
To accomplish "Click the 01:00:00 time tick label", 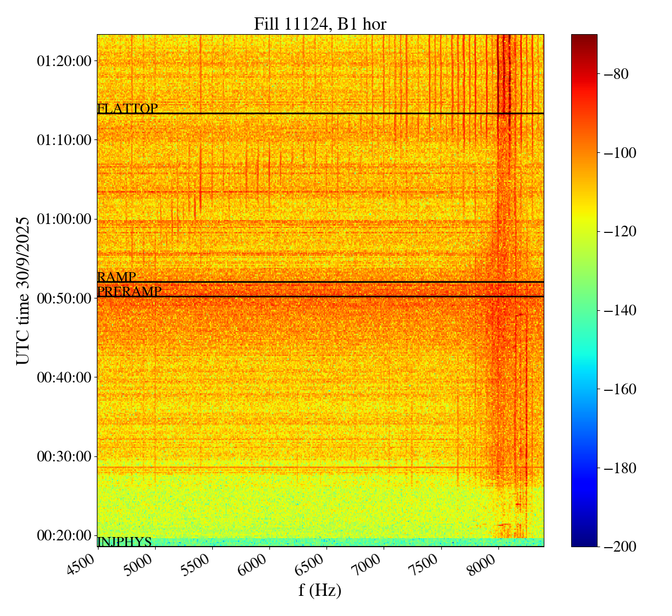I will (x=63, y=219).
